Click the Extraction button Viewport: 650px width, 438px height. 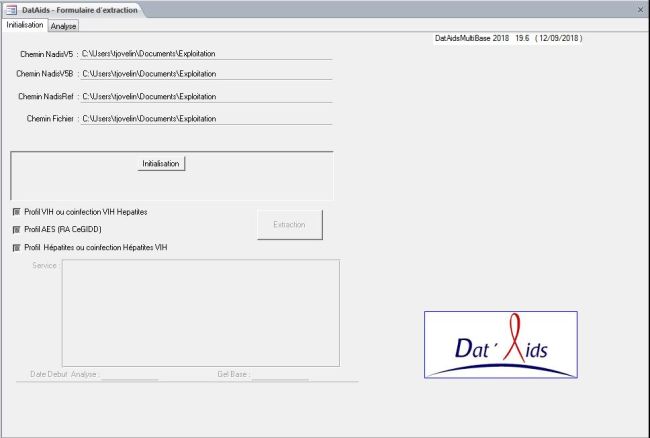pyautogui.click(x=289, y=225)
